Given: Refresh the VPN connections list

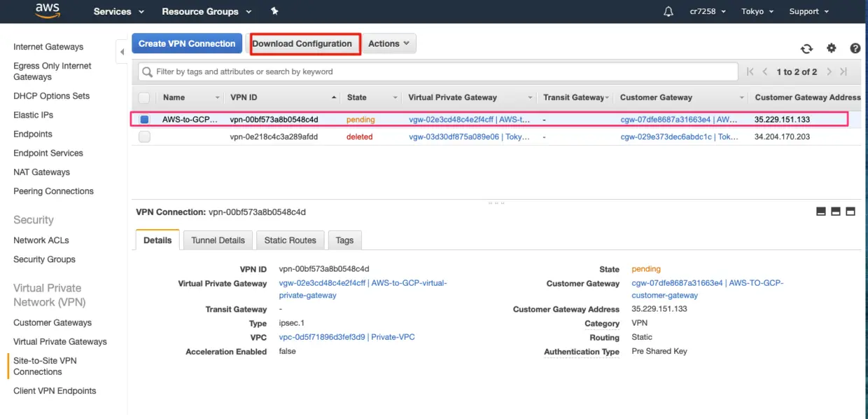Looking at the screenshot, I should click(807, 48).
